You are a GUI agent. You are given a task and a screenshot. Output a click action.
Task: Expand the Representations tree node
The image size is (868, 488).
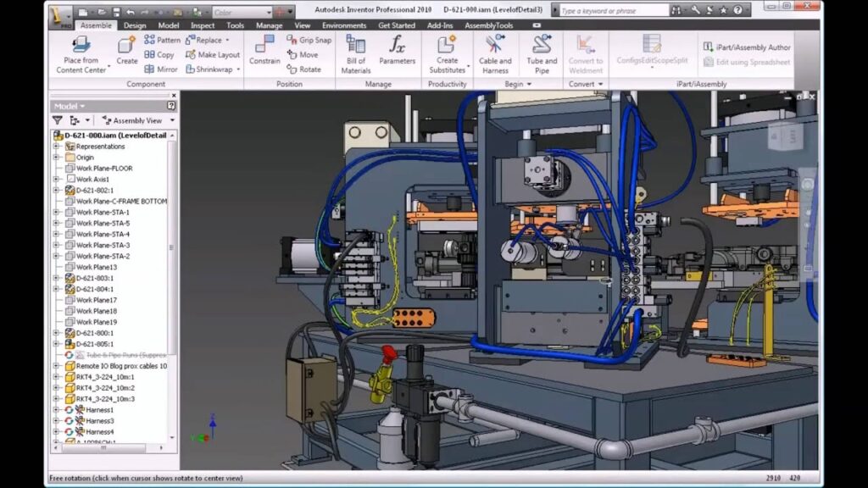[x=57, y=147]
